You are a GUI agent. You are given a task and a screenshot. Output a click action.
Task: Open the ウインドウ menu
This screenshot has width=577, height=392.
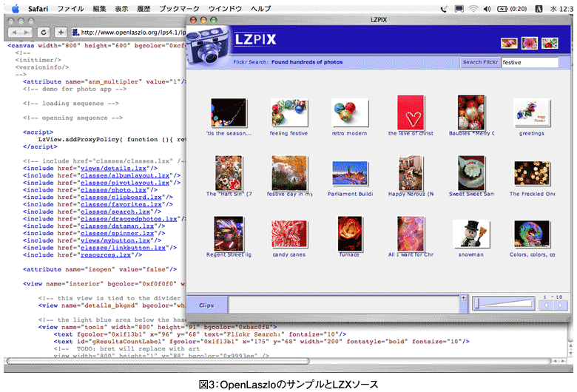[225, 8]
